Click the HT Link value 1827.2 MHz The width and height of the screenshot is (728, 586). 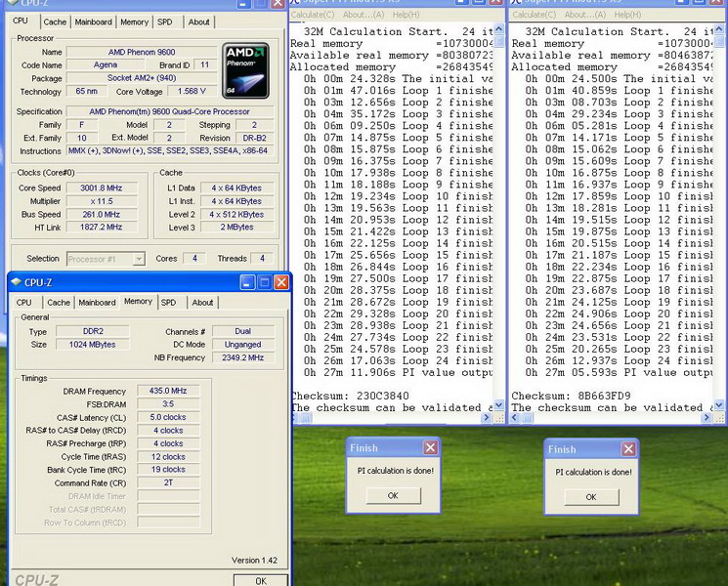click(102, 228)
